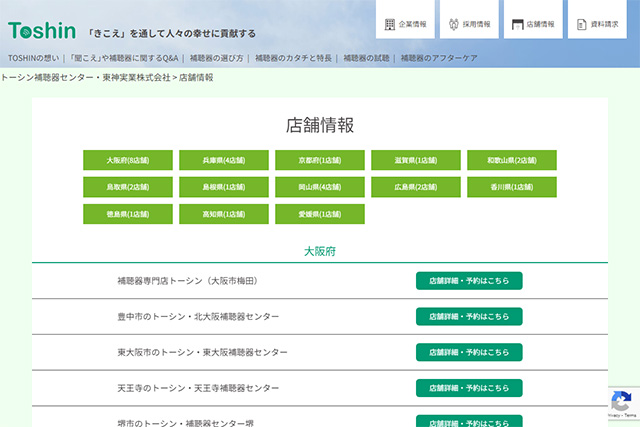Click the 補聴器に関するQ&A navigation link
The height and width of the screenshot is (427, 640).
tap(126, 59)
